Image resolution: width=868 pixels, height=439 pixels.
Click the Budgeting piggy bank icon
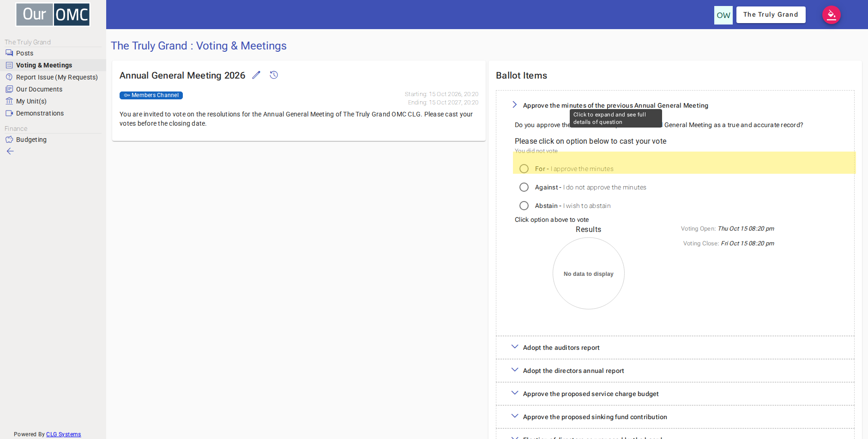click(x=9, y=140)
